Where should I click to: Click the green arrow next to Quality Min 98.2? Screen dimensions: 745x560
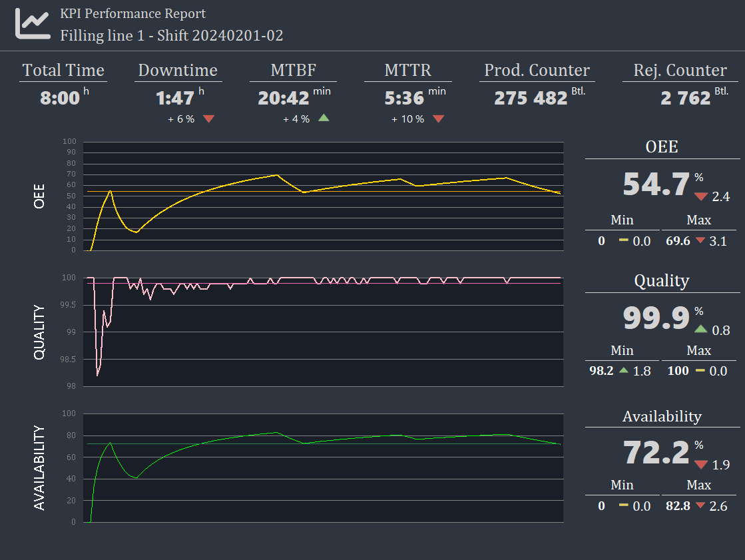pos(624,370)
